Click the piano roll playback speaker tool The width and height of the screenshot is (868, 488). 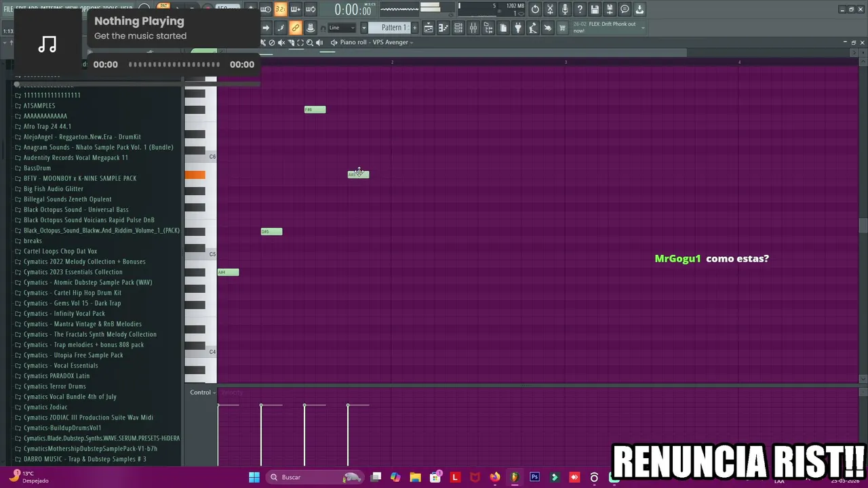[x=319, y=42]
